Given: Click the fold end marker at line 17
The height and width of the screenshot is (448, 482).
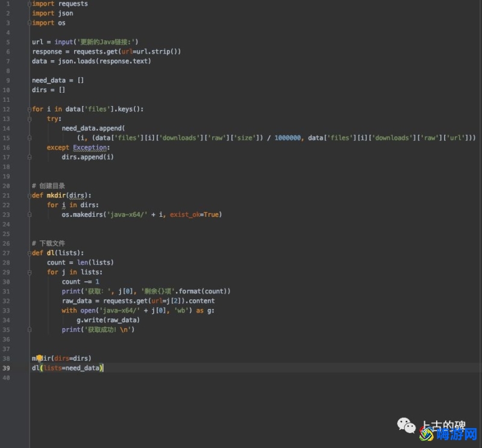Looking at the screenshot, I should click(30, 157).
